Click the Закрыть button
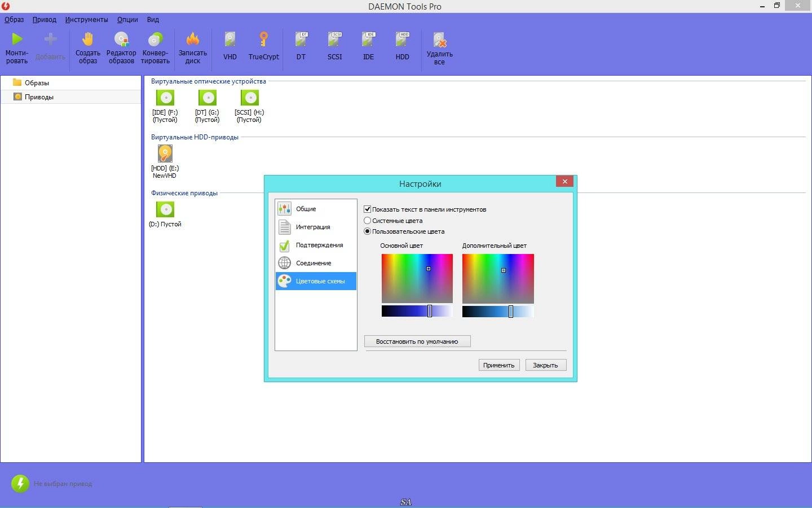The width and height of the screenshot is (812, 508). [x=546, y=365]
